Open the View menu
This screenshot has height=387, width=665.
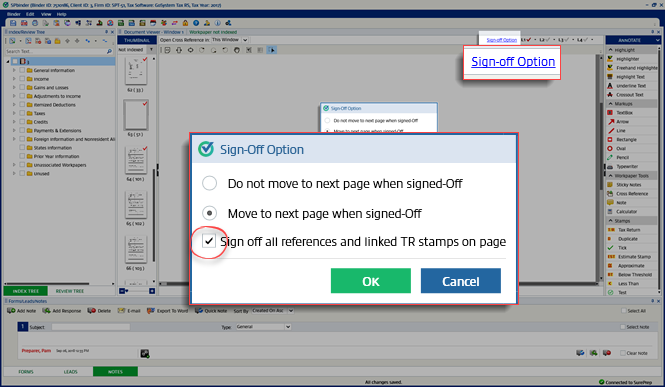point(46,14)
